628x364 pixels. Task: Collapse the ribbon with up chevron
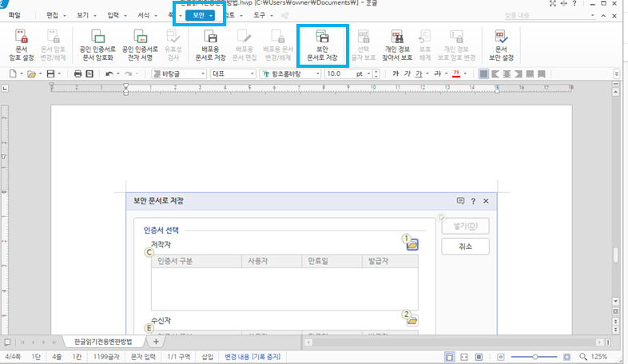(x=603, y=16)
